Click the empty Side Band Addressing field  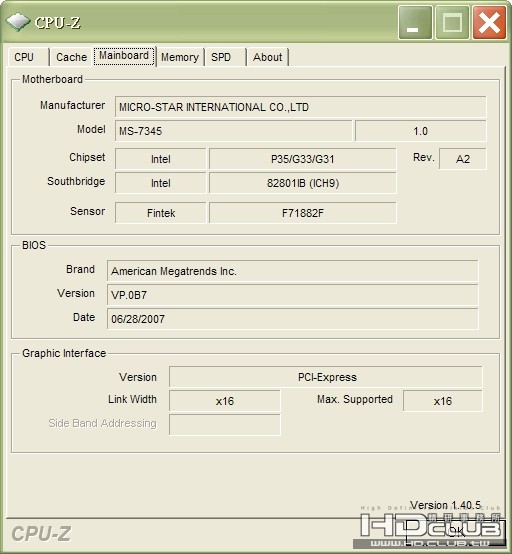[x=225, y=425]
